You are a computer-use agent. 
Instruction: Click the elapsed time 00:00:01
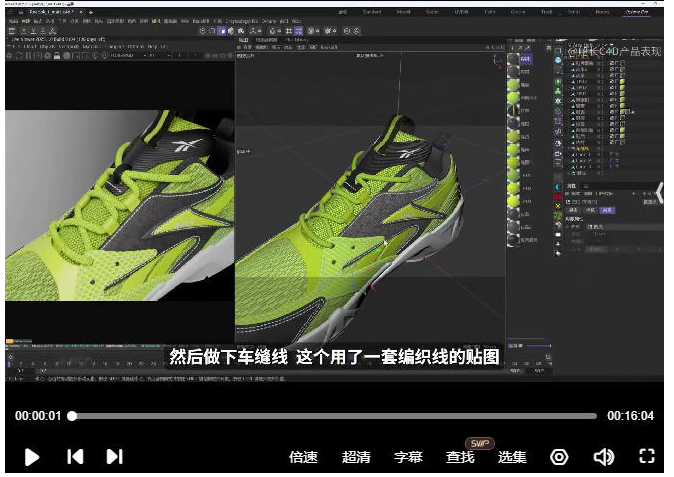tap(38, 416)
